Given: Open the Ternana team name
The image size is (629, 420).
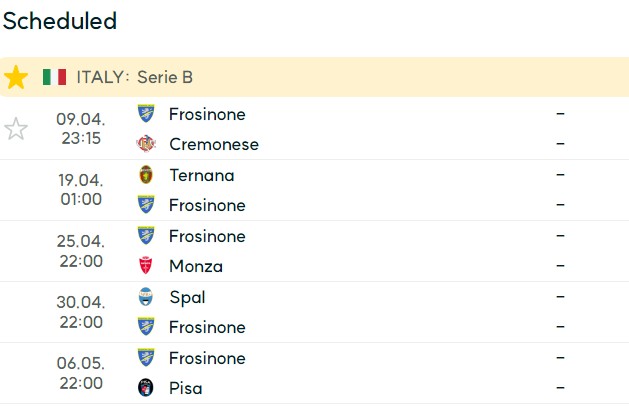Looking at the screenshot, I should coord(202,175).
